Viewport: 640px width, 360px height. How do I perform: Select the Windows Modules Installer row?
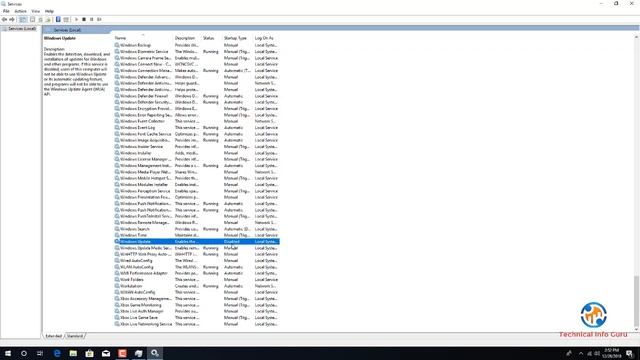tap(197, 184)
